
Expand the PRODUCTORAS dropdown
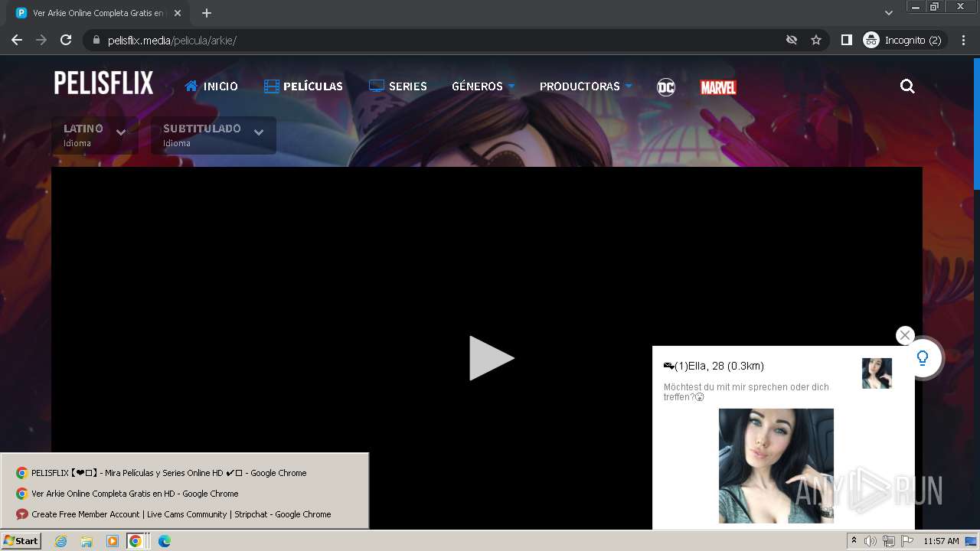point(586,86)
